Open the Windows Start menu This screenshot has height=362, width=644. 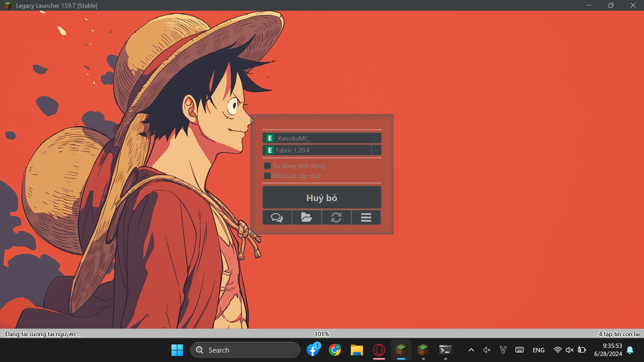[x=177, y=350]
